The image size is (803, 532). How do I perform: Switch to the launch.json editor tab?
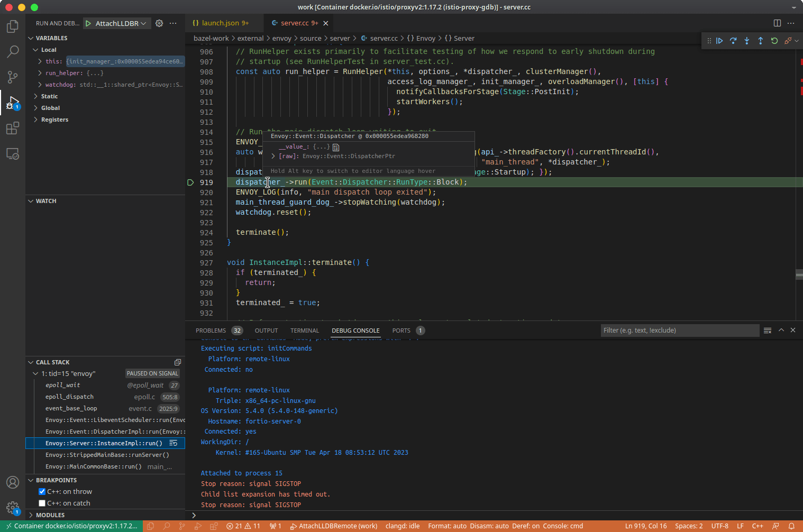click(x=220, y=23)
